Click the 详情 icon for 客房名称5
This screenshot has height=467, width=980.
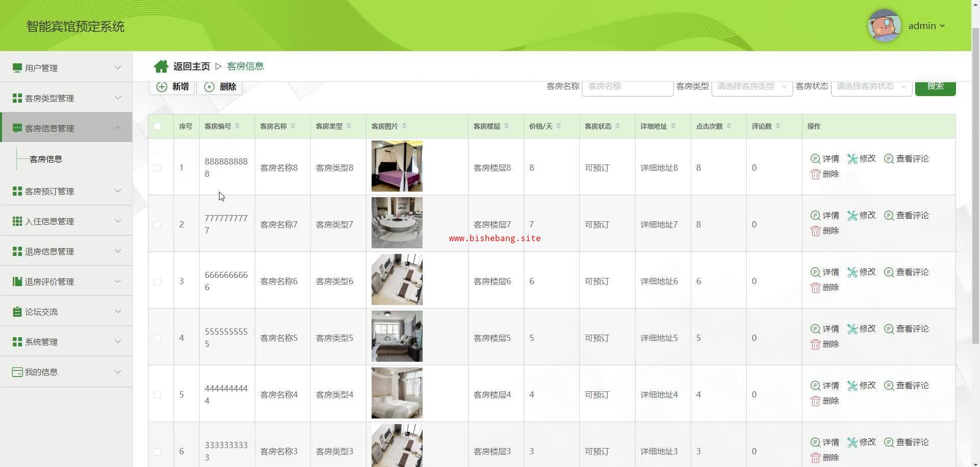pos(816,329)
